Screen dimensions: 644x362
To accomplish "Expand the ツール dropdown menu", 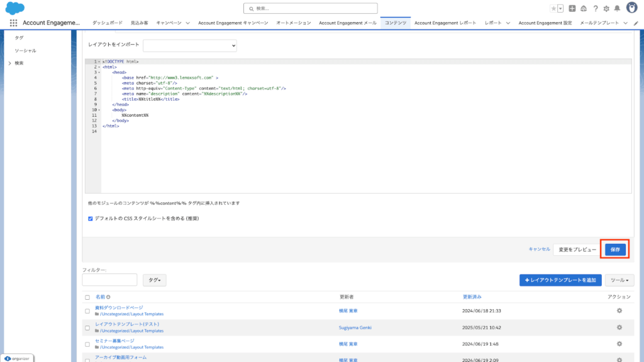I will 621,280.
